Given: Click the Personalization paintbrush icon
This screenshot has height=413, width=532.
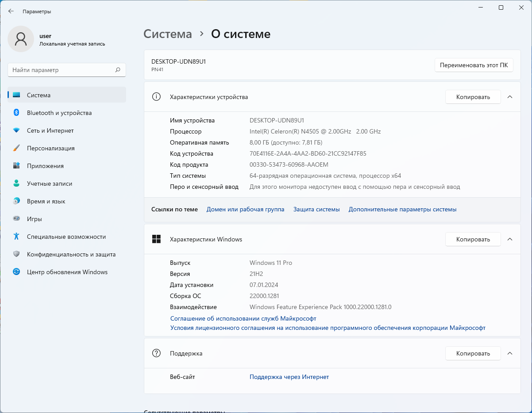Looking at the screenshot, I should [16, 148].
